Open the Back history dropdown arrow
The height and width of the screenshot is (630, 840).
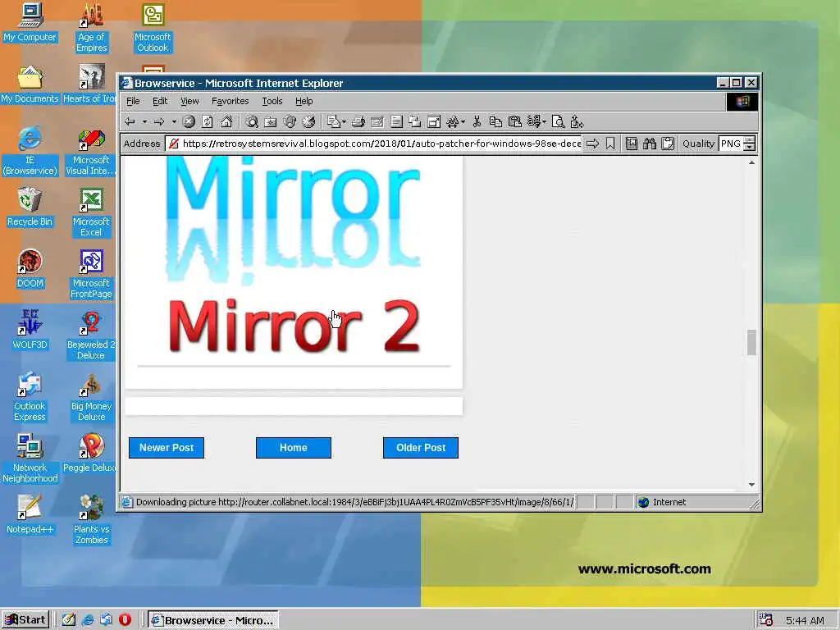click(144, 122)
